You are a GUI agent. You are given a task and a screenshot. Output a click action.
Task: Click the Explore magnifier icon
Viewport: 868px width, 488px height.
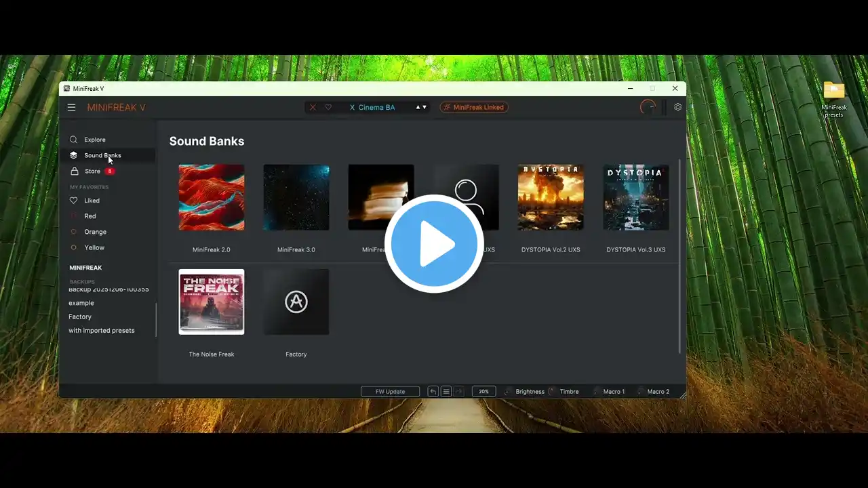(x=73, y=140)
